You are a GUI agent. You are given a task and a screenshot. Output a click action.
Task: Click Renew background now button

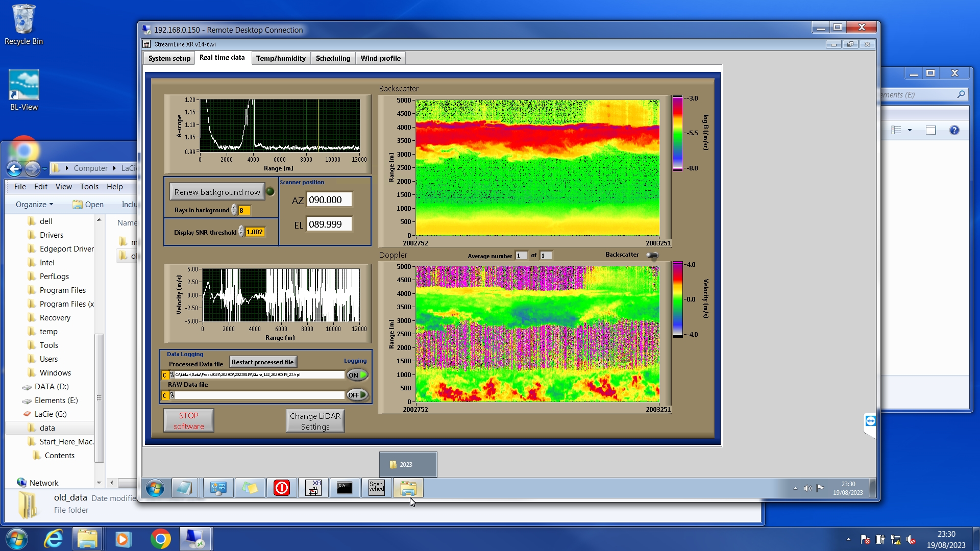click(217, 192)
